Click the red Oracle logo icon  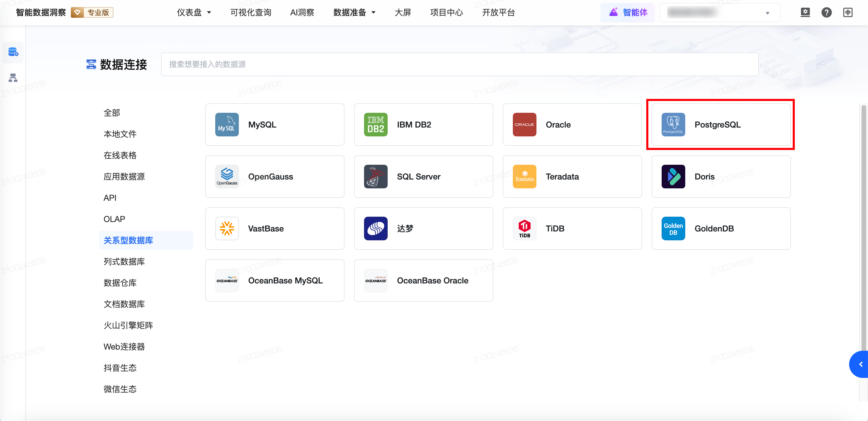click(524, 124)
